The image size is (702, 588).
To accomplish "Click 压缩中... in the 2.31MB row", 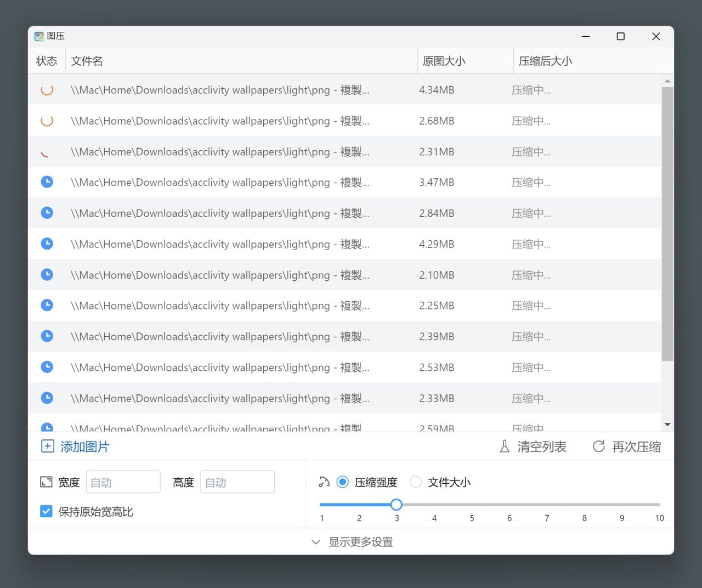I will 531,152.
